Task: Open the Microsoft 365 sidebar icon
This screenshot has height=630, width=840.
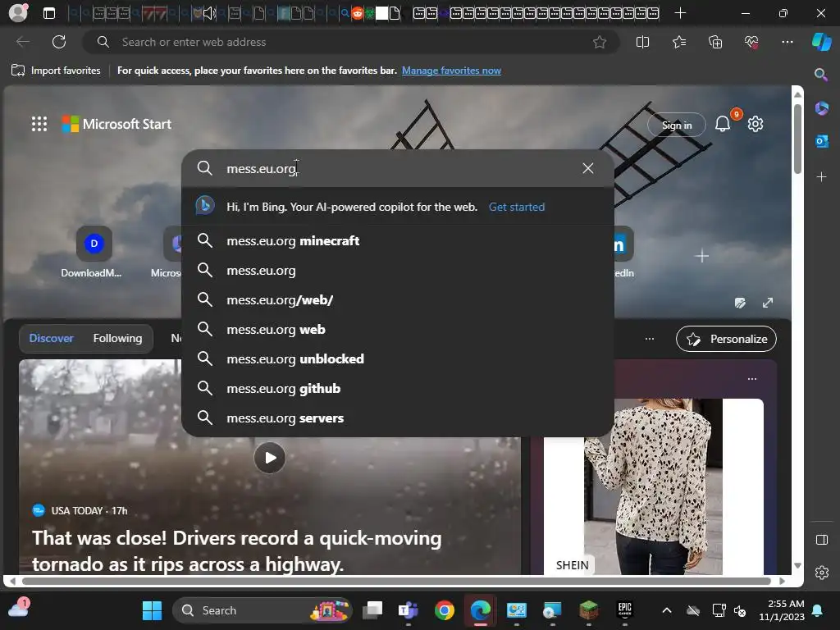Action: (821, 108)
